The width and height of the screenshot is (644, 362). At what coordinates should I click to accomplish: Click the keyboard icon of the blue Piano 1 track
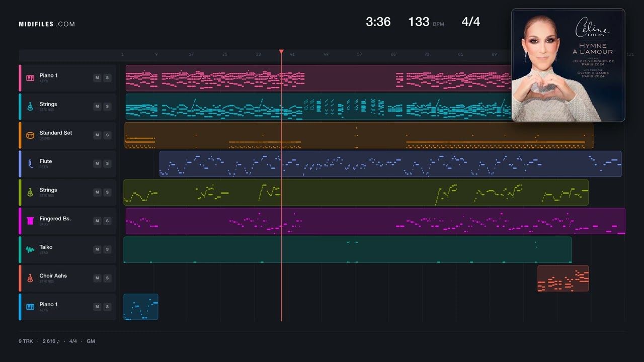pos(30,307)
